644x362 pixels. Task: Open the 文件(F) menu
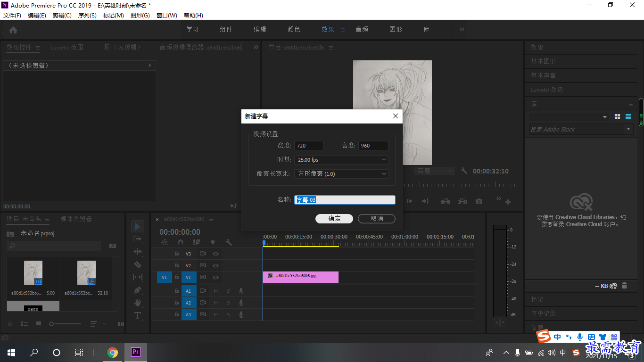[12, 16]
